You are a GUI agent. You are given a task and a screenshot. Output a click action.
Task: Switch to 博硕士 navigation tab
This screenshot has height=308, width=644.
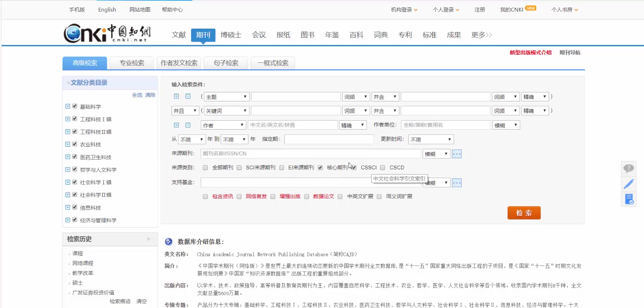tap(231, 35)
